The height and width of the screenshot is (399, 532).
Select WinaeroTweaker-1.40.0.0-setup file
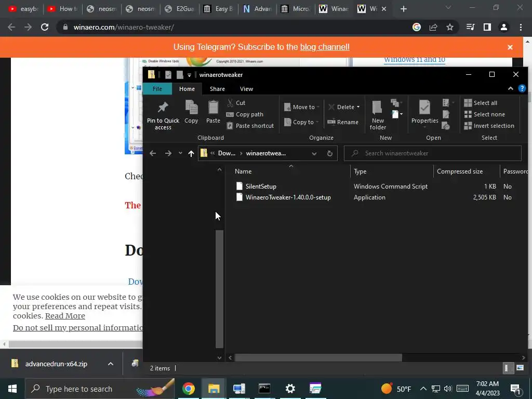point(288,197)
